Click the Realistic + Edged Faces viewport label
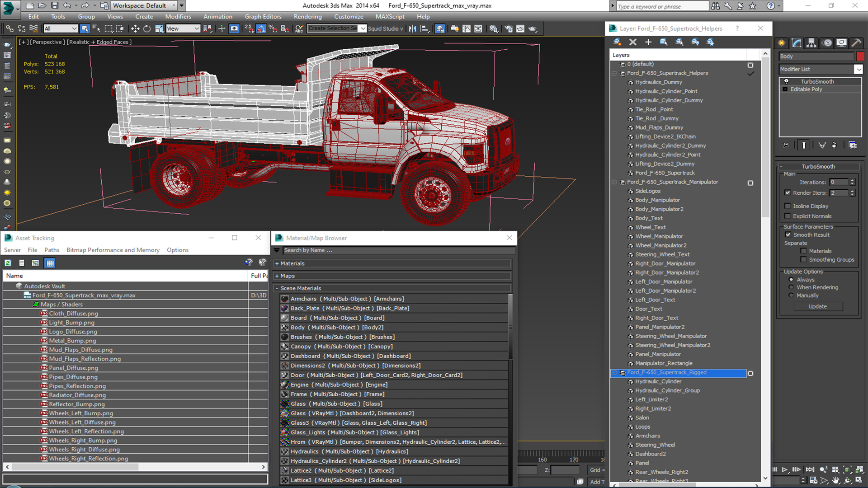This screenshot has width=868, height=488. (99, 42)
